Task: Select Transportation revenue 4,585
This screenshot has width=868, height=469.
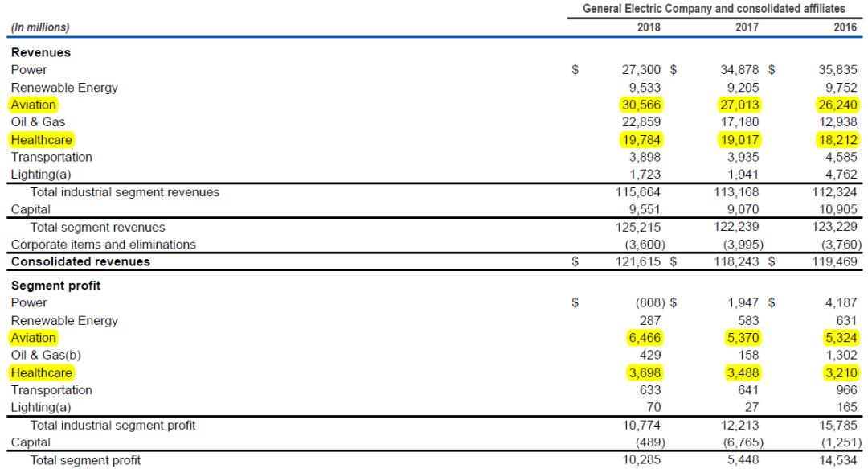Action: tap(841, 157)
